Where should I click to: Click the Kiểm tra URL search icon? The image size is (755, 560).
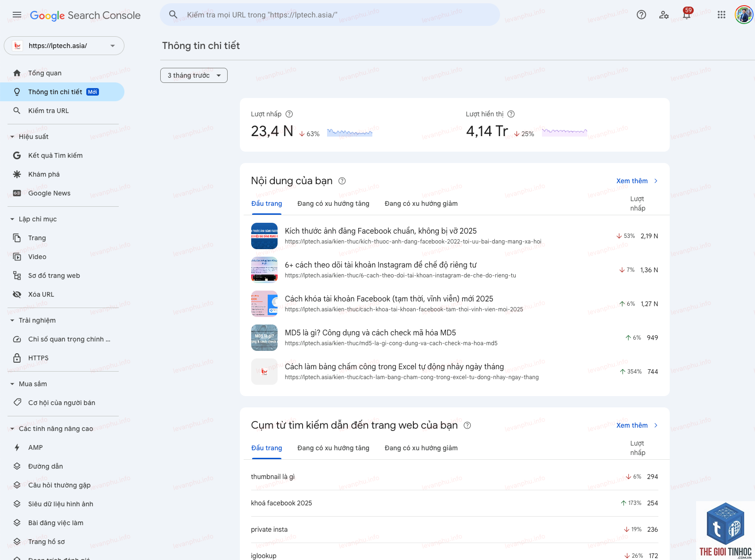tap(17, 111)
